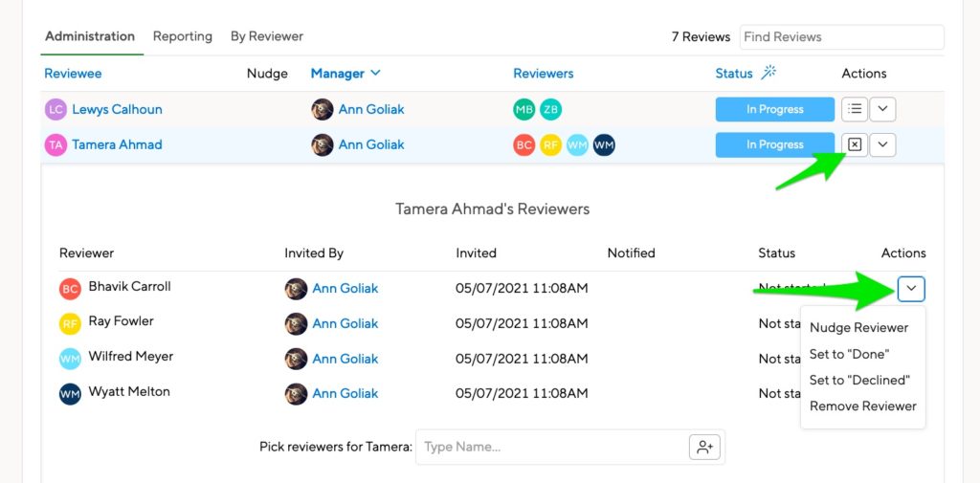Open Ann Goliak link in Ray Fowler's row
Screen dimensions: 980x483
pyautogui.click(x=345, y=323)
